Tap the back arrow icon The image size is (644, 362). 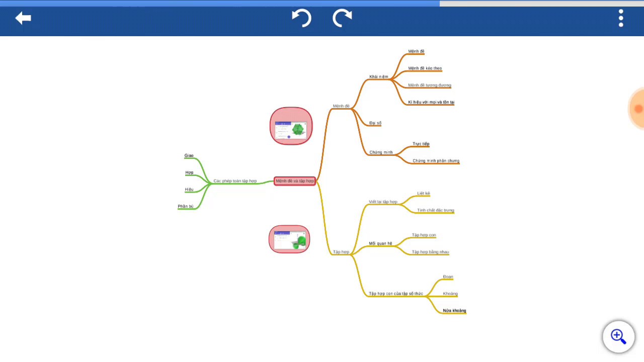(x=23, y=18)
